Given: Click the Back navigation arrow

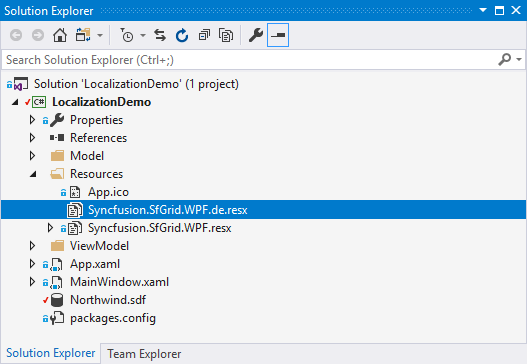Looking at the screenshot, I should 16,35.
